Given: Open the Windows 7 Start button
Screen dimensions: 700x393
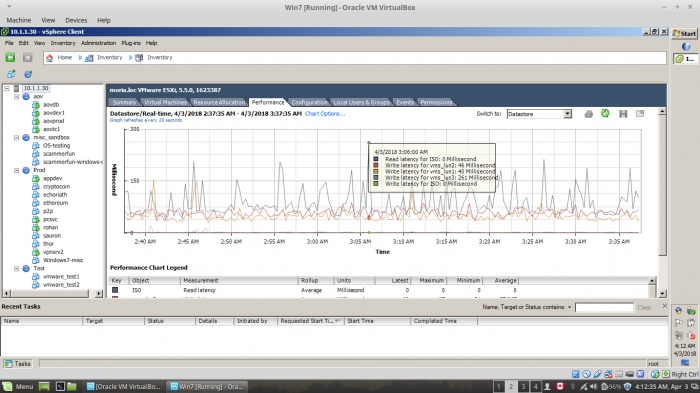Looking at the screenshot, I should pyautogui.click(x=685, y=33).
